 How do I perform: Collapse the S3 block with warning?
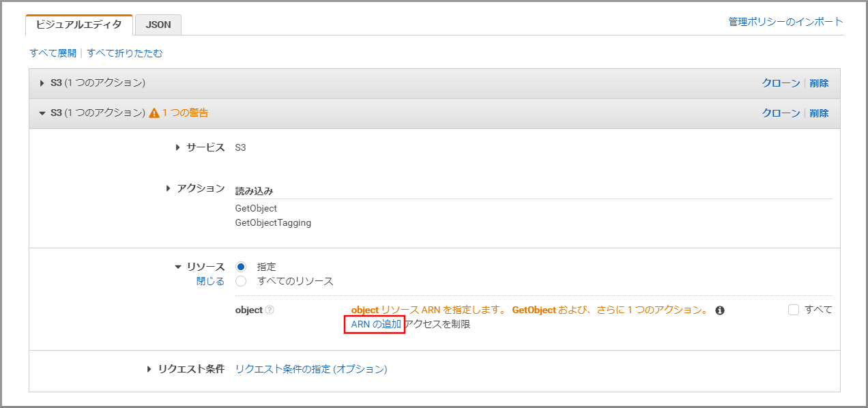coord(42,113)
